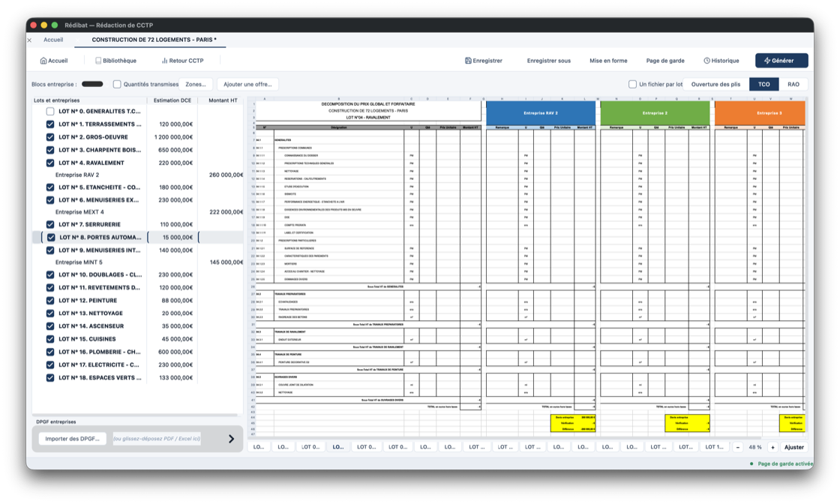
Task: Click Ajouter une offre... button
Action: [247, 84]
